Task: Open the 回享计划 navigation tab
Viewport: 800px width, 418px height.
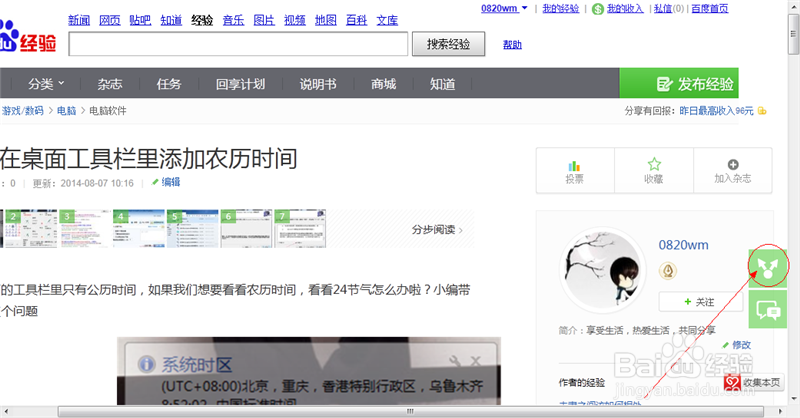Action: [240, 84]
